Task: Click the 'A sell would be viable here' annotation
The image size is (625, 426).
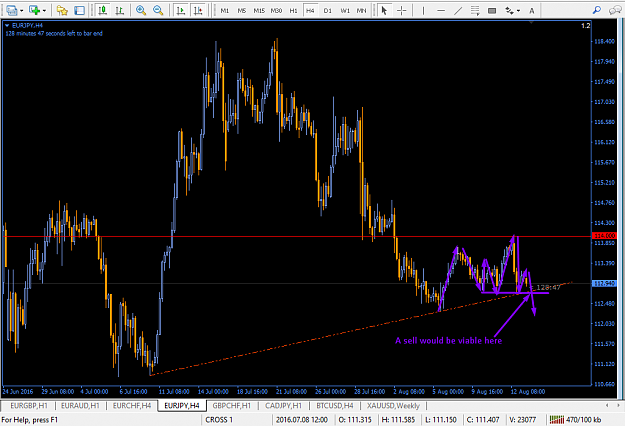Action: pyautogui.click(x=448, y=341)
